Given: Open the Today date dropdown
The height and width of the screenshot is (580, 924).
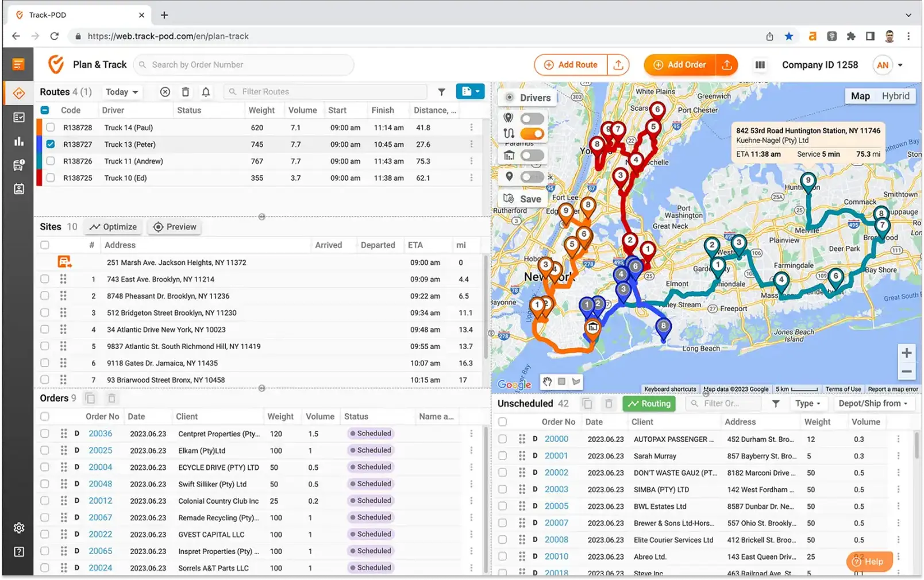Looking at the screenshot, I should pos(121,92).
